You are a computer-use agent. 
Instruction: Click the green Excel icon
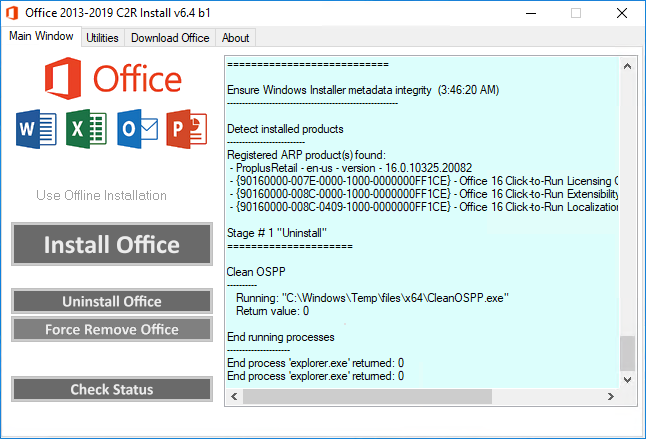point(86,129)
